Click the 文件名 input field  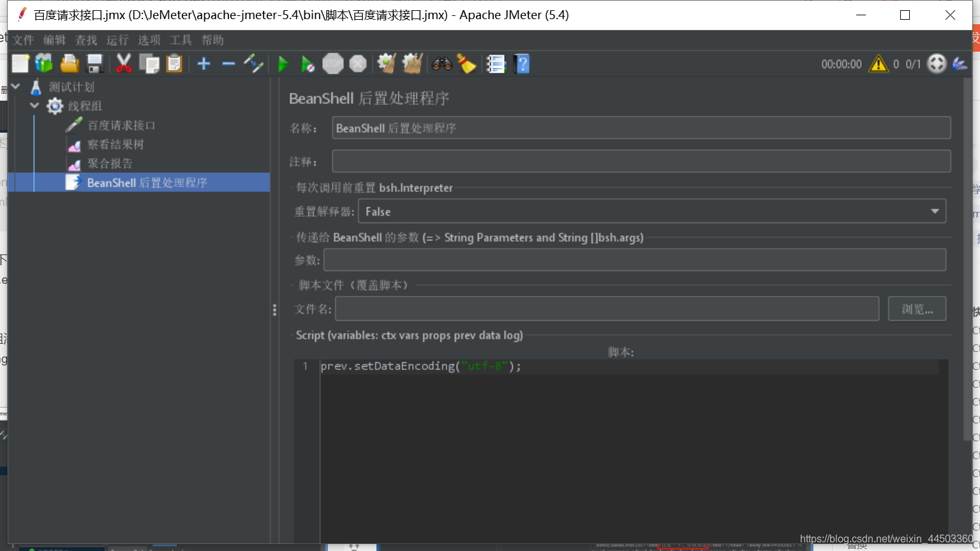tap(607, 309)
